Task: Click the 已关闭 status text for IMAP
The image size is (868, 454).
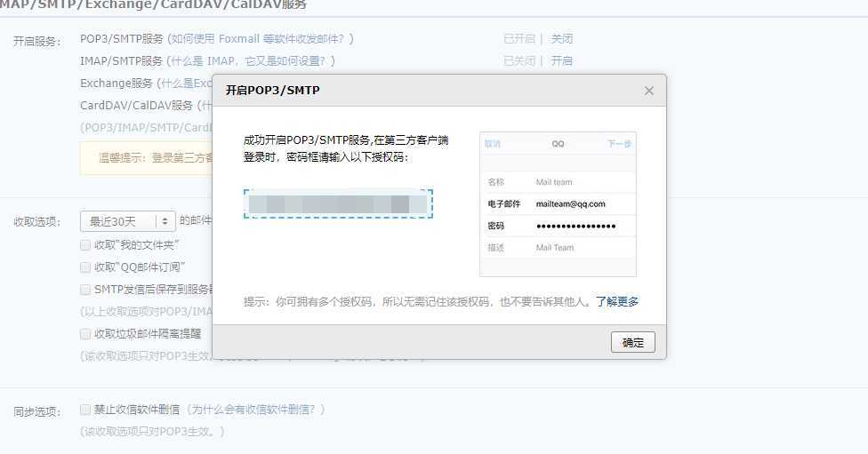Action: coord(519,60)
